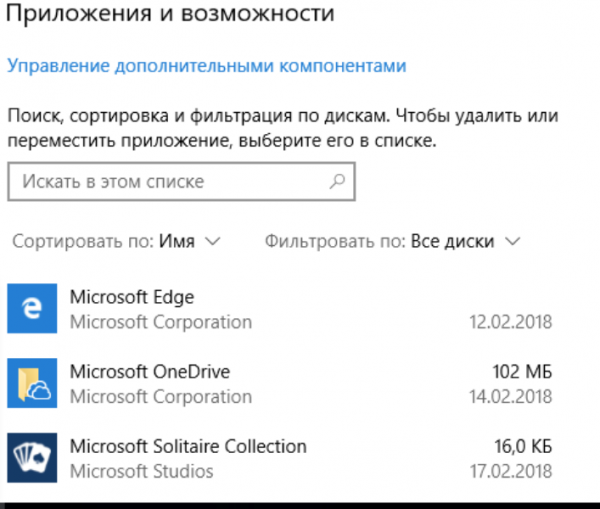Open Управление дополнительными компонентами link
Screen dimensions: 600x509
(x=207, y=65)
